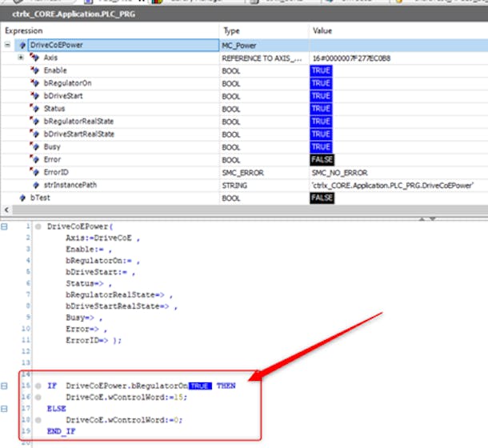488x448 pixels.
Task: Collapse the DriveCoEPower tree node
Action: (7, 45)
